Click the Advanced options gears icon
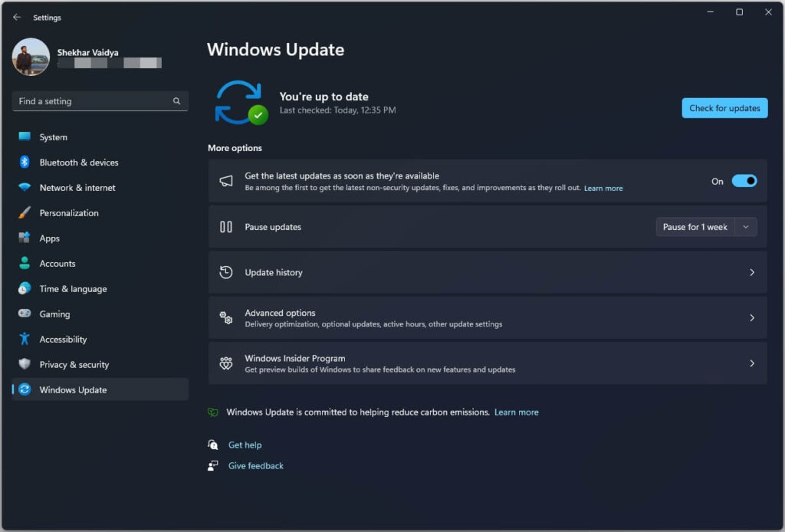This screenshot has height=532, width=785. (x=226, y=318)
